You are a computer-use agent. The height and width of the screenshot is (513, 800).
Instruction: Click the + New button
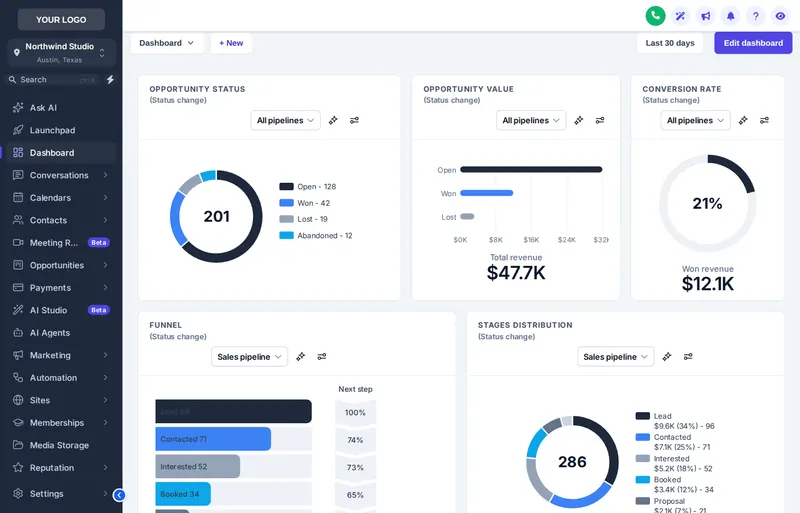click(231, 43)
